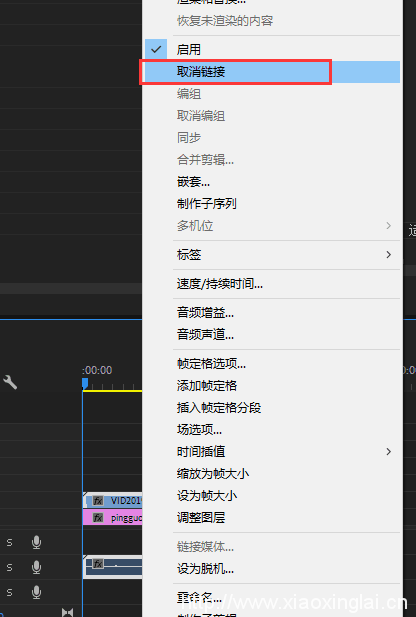Expand the 多机位 submenu arrow
Screen dimensions: 416x617
pyautogui.click(x=388, y=225)
